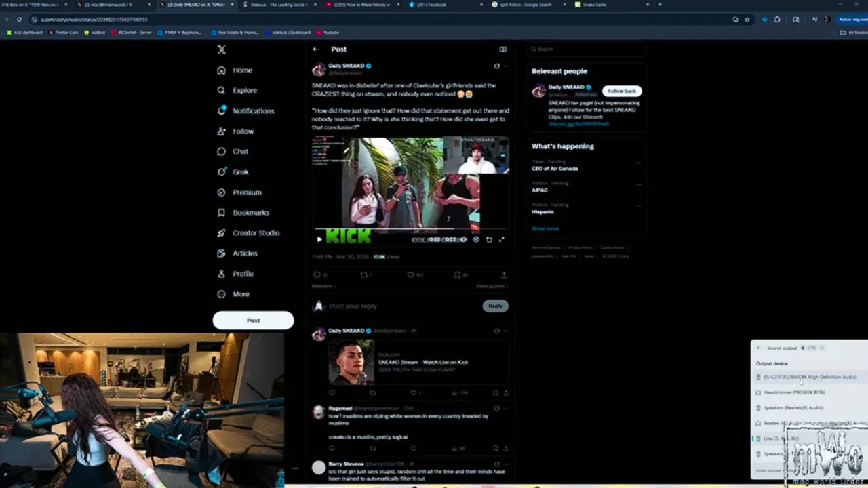This screenshot has width=868, height=488.
Task: Expand the More menu in the sidebar
Action: 233,294
